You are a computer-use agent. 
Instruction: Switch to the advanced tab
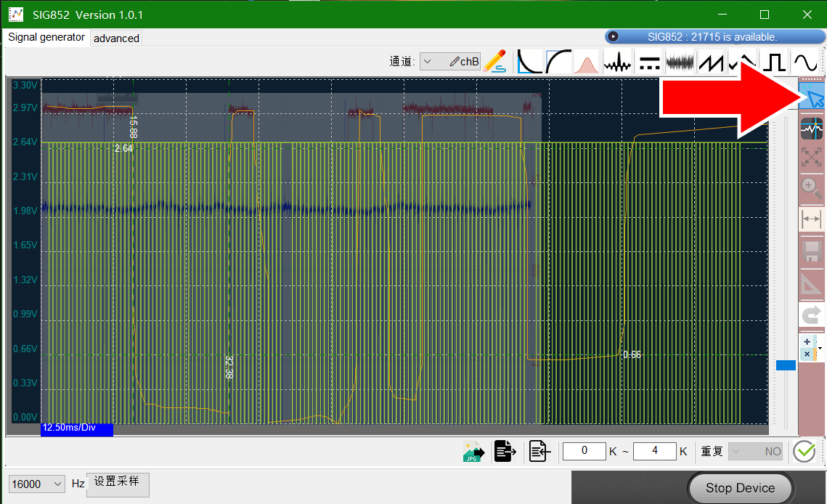[117, 38]
